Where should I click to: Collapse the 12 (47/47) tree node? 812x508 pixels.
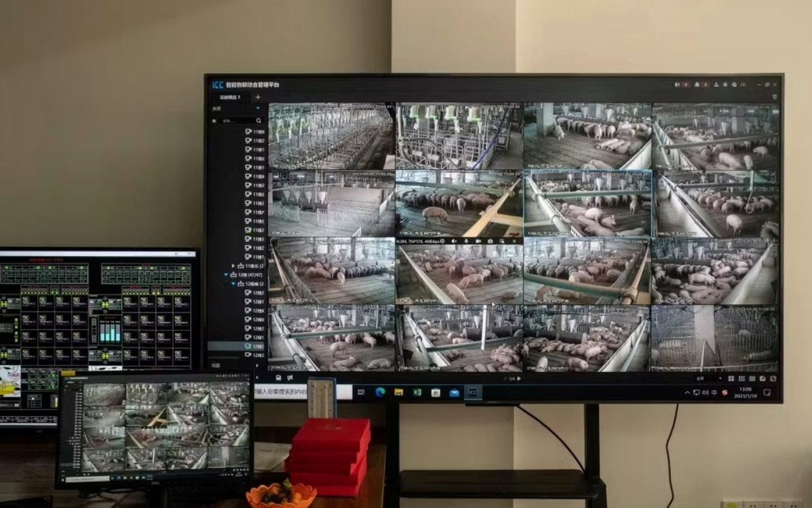pos(226,275)
